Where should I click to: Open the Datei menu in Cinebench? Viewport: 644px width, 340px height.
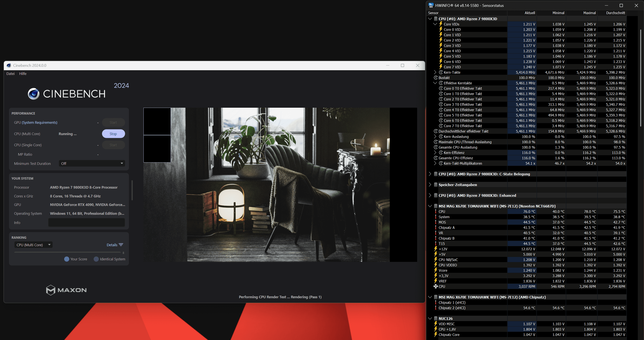(x=10, y=74)
